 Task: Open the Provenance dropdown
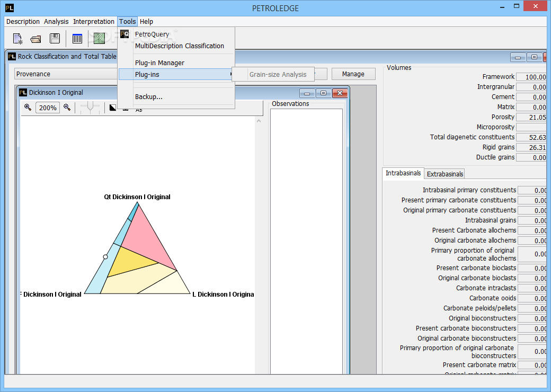(66, 74)
